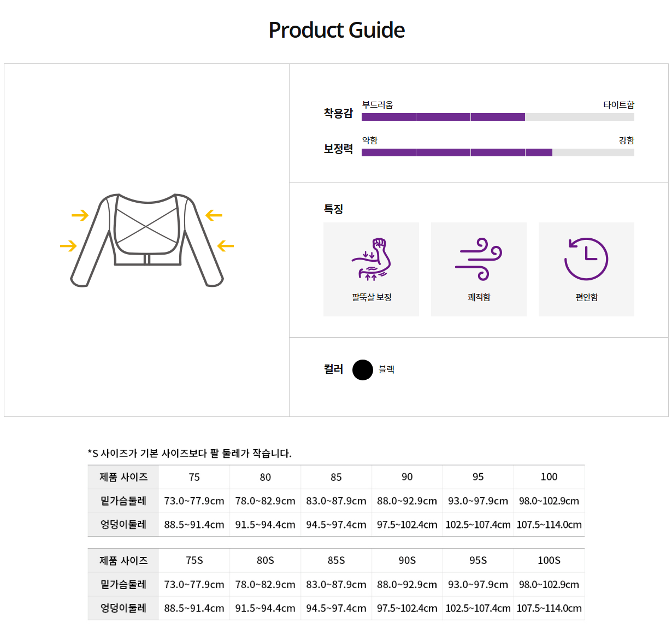Image resolution: width=672 pixels, height=629 pixels.
Task: Click the upper-right yellow arrow
Action: (x=214, y=215)
